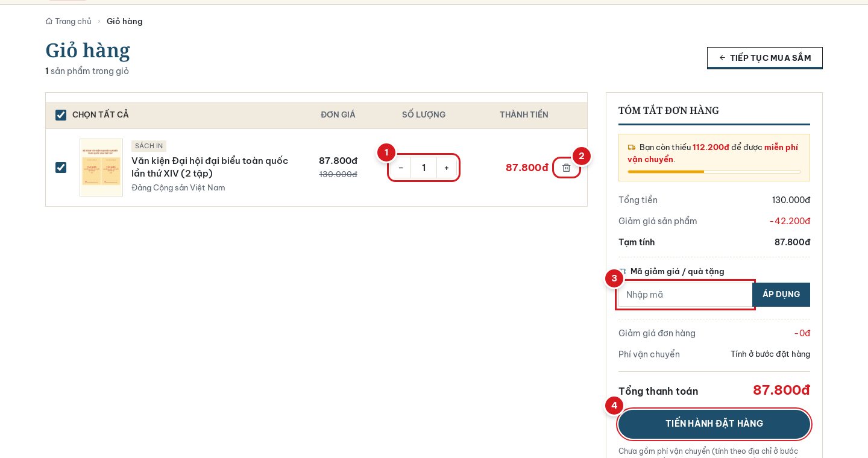The image size is (868, 458).
Task: Click the 'Đơn giá' column header
Action: tap(338, 114)
